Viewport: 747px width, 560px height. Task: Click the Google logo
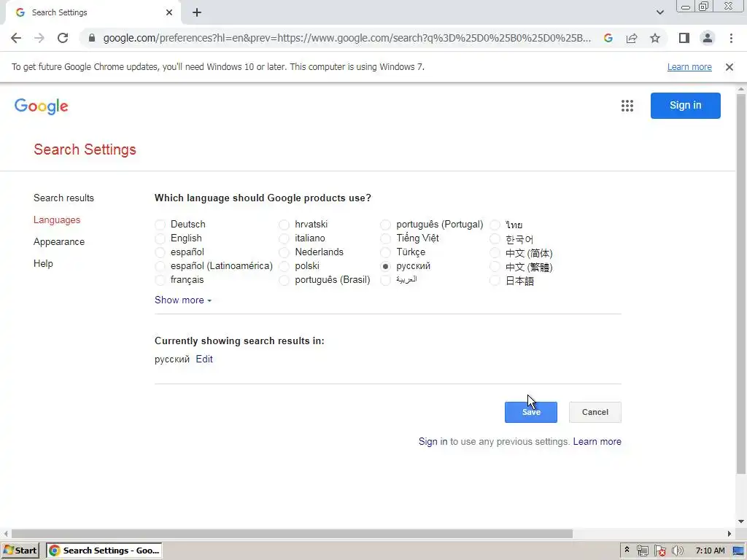click(x=42, y=106)
